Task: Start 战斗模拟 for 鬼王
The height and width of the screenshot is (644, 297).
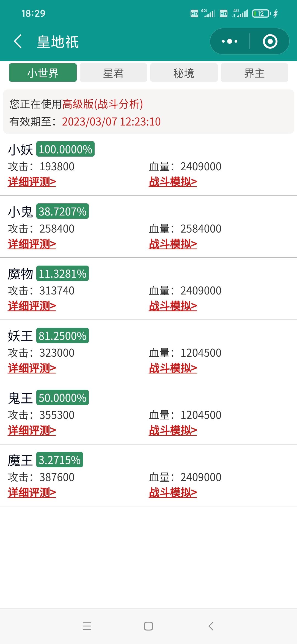Action: point(173,430)
